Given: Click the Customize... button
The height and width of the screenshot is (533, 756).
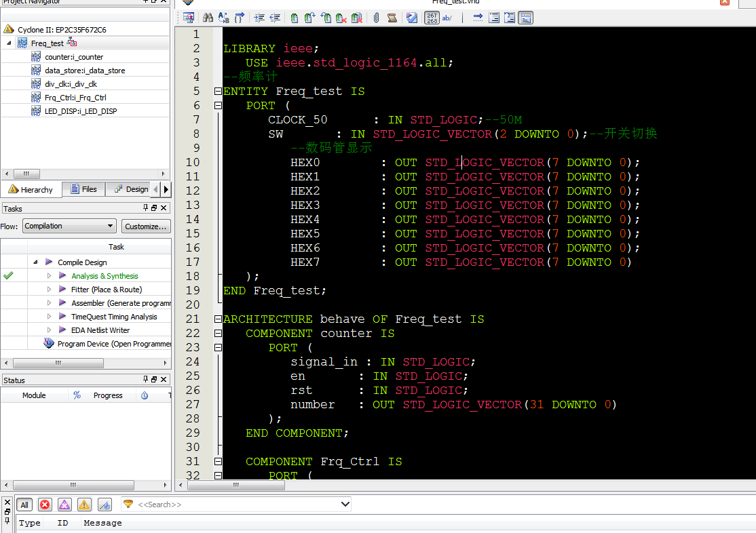Looking at the screenshot, I should (145, 226).
